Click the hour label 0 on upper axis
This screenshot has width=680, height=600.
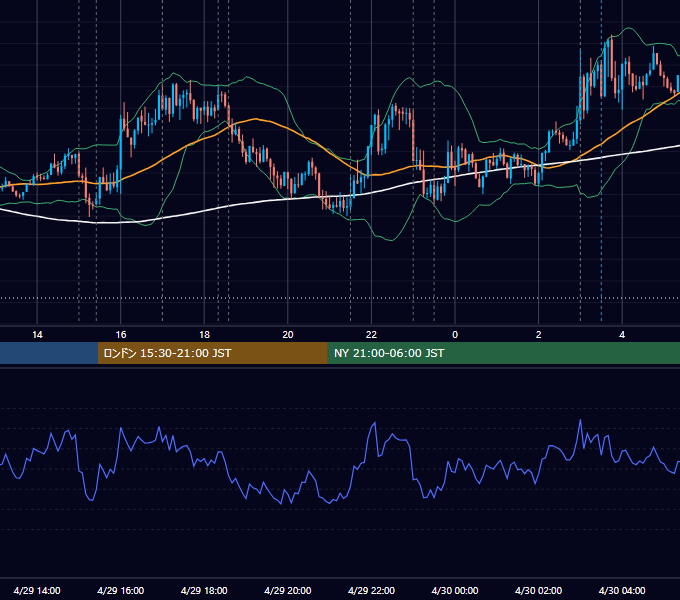(455, 335)
